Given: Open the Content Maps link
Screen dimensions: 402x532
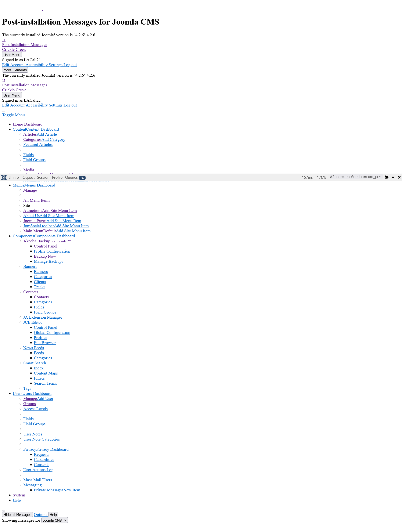Looking at the screenshot, I should click(x=46, y=373).
